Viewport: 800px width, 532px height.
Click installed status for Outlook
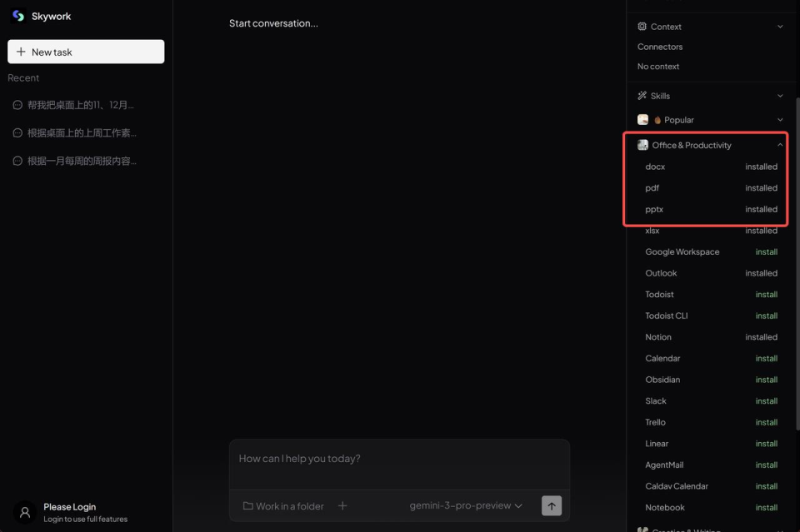pos(761,273)
